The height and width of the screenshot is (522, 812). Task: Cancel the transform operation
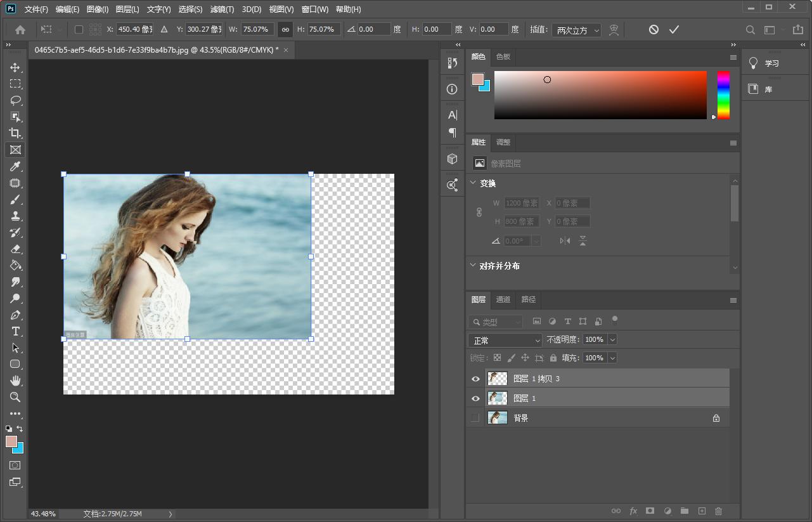coord(653,29)
